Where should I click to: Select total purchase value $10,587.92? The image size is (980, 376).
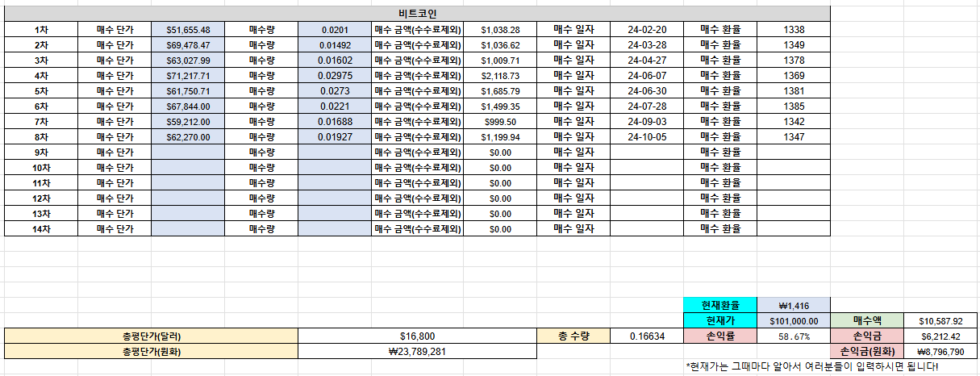click(x=940, y=321)
